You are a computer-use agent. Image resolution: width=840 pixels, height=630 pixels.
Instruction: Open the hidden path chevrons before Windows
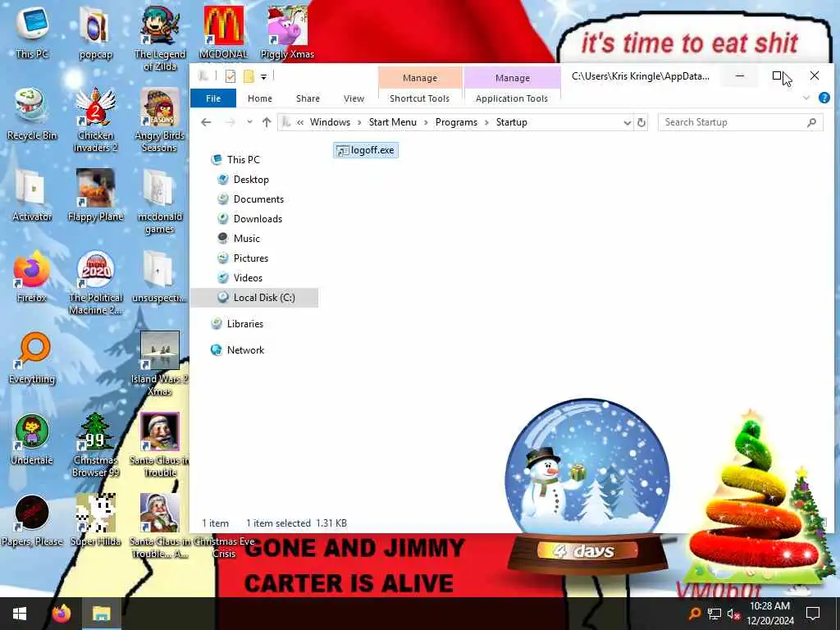point(300,123)
